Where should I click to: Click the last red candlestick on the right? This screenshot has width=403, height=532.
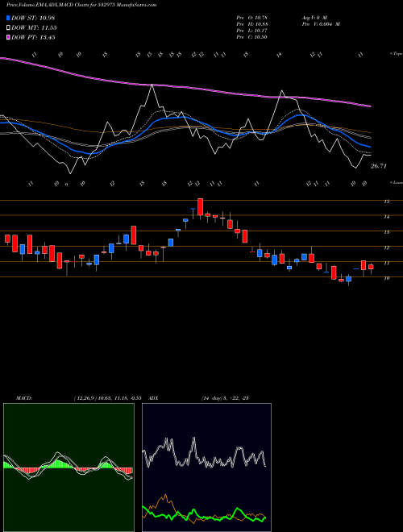[x=371, y=267]
